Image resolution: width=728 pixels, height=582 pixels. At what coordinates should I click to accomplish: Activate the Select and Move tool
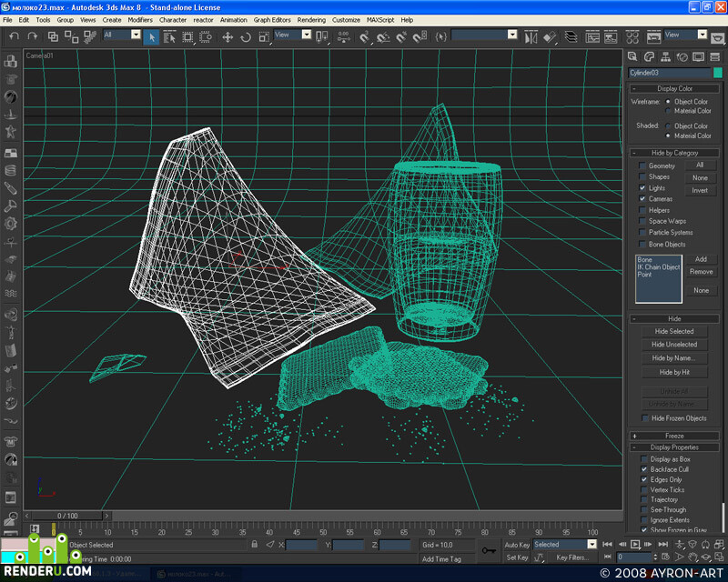[227, 37]
